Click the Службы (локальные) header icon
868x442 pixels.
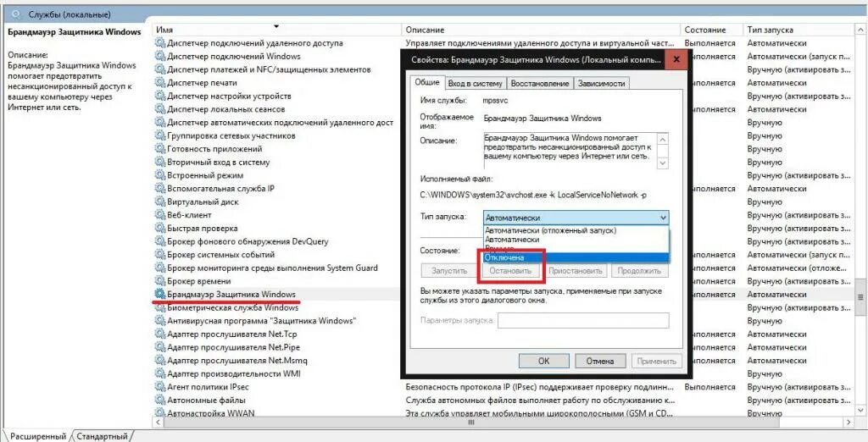coord(15,14)
